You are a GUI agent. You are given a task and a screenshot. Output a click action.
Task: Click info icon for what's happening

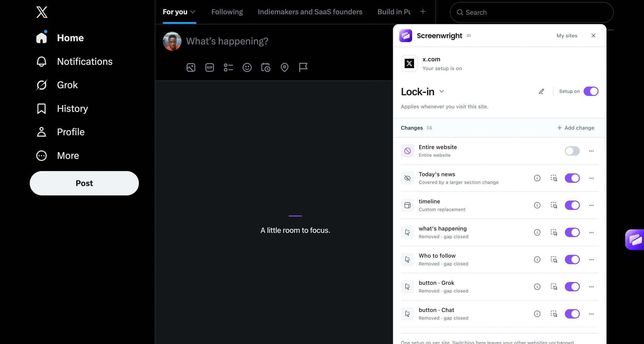[537, 233]
